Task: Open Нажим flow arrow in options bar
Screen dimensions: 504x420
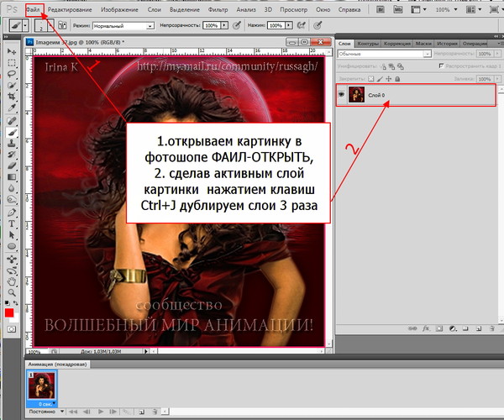Action: click(x=289, y=25)
